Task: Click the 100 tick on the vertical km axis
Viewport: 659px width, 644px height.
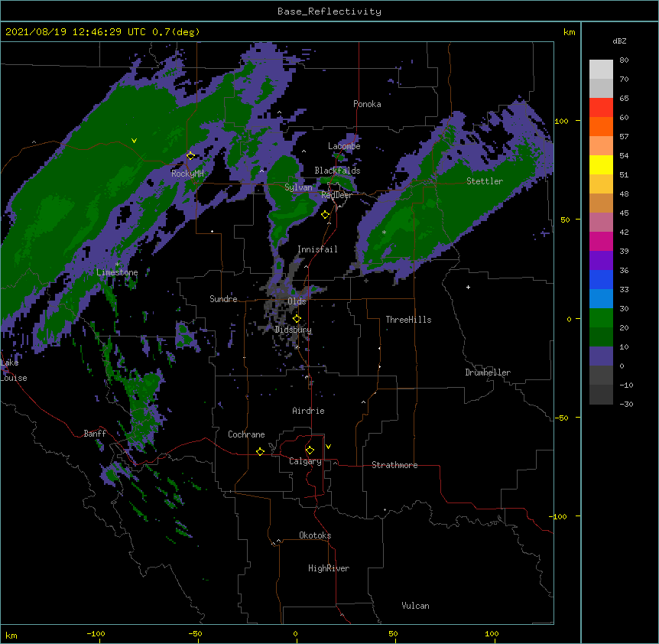Action: [561, 121]
